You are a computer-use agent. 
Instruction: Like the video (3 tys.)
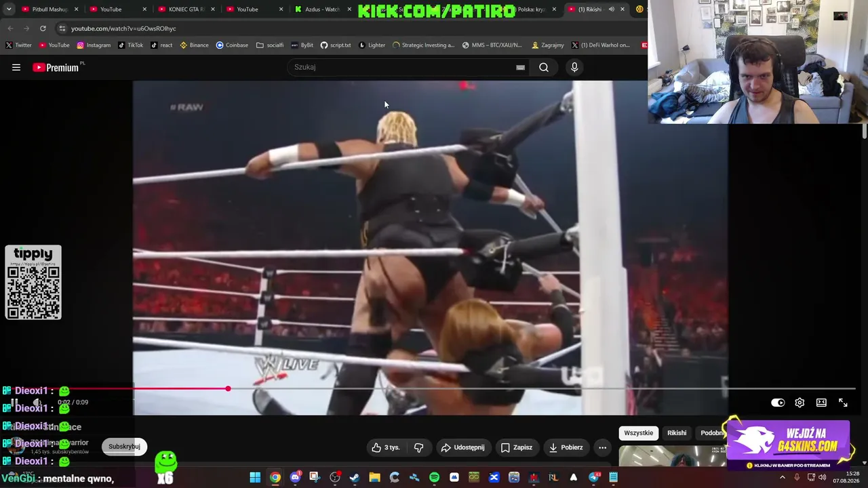(386, 447)
